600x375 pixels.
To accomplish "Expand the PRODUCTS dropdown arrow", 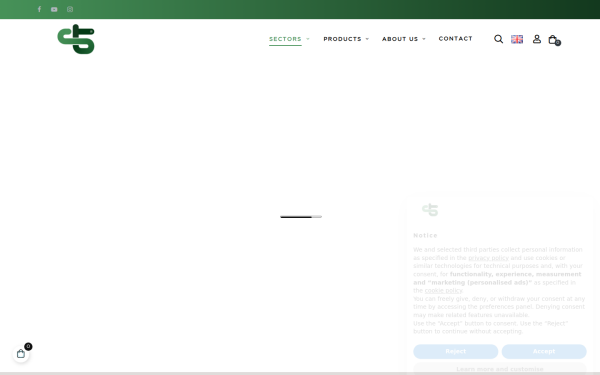I will (x=367, y=39).
